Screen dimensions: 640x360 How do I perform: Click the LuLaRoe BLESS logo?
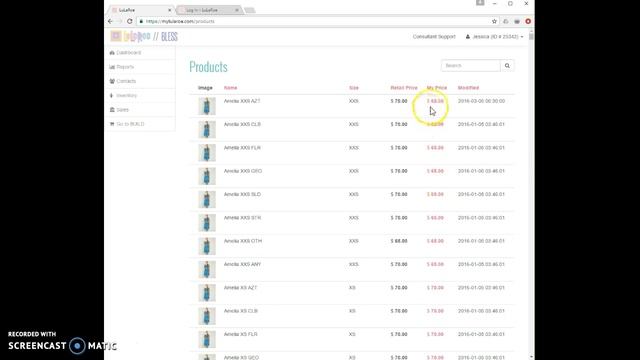point(144,36)
